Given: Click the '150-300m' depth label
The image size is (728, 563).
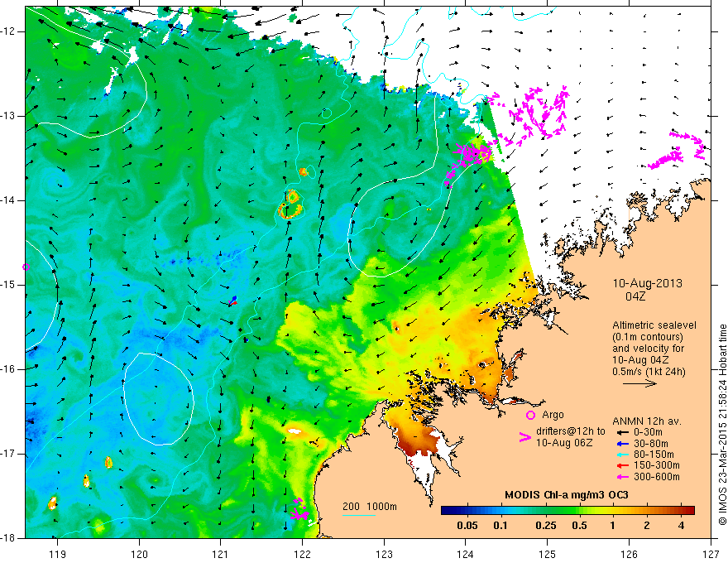Looking at the screenshot, I should click(x=657, y=465).
